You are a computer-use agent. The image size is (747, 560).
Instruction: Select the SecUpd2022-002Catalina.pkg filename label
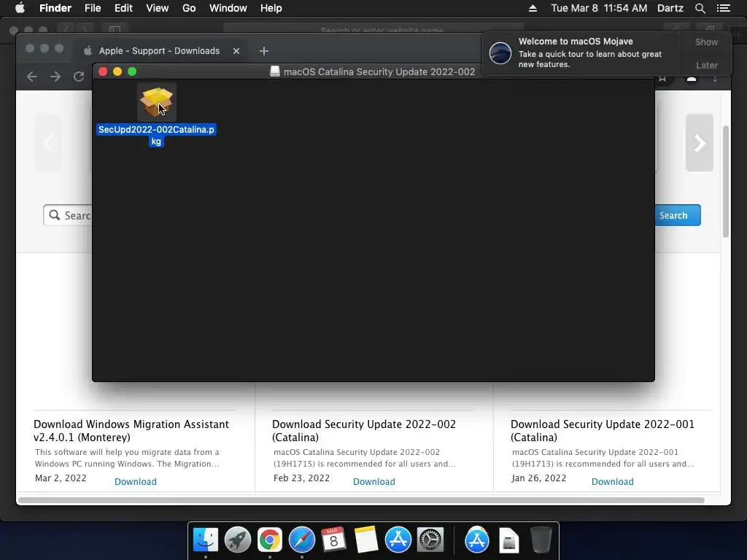(x=156, y=135)
